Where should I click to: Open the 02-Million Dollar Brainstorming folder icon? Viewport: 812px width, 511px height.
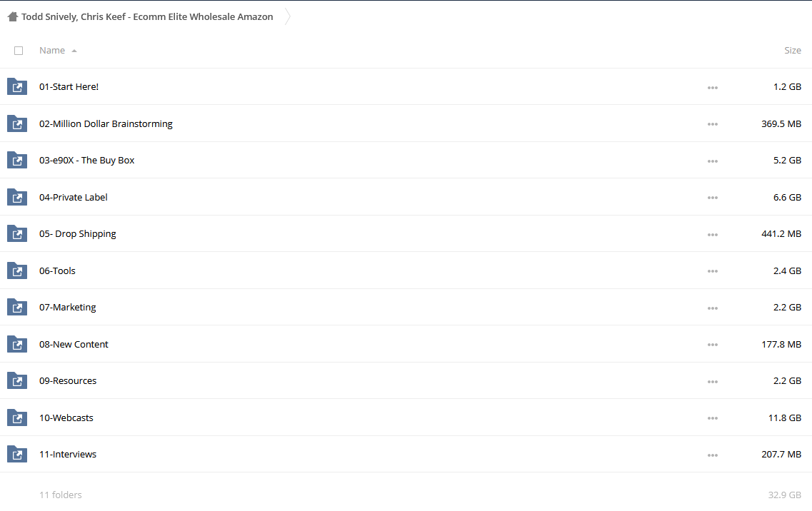click(17, 123)
